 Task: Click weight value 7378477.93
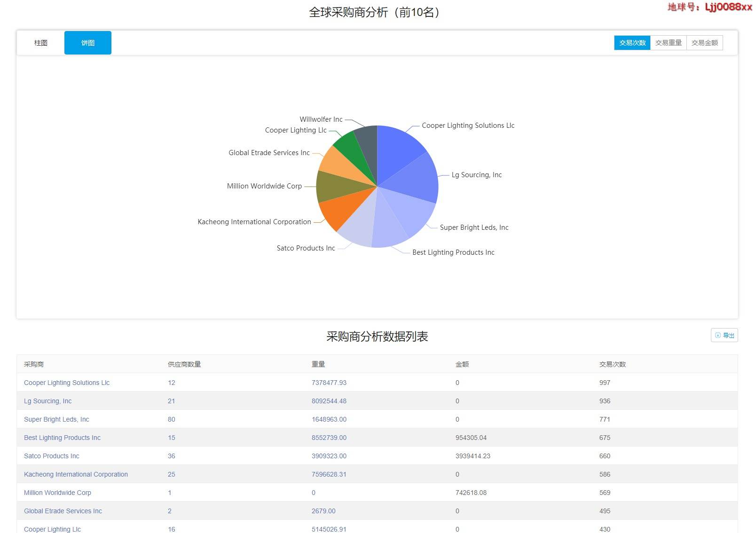(x=329, y=383)
